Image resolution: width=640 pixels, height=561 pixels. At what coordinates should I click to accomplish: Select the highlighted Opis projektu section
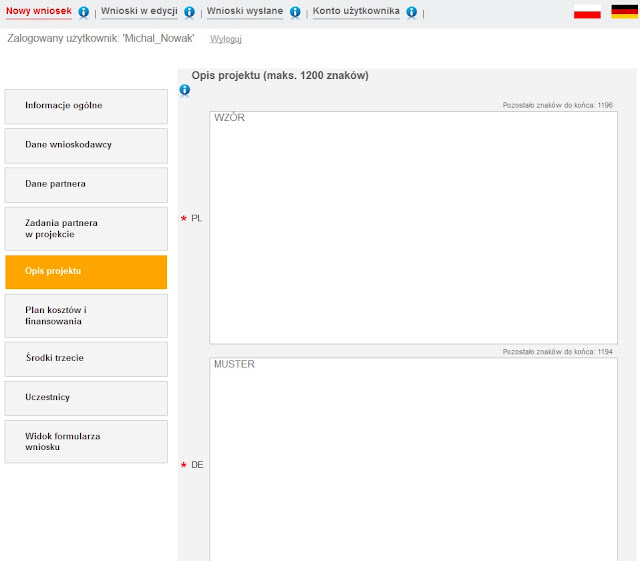coord(86,272)
